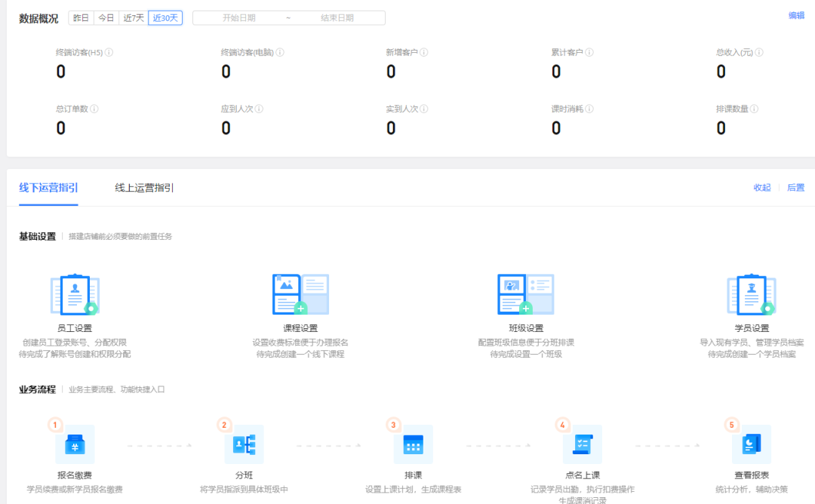The width and height of the screenshot is (815, 504).
Task: Open the 学员设置 student settings icon
Action: pyautogui.click(x=752, y=295)
